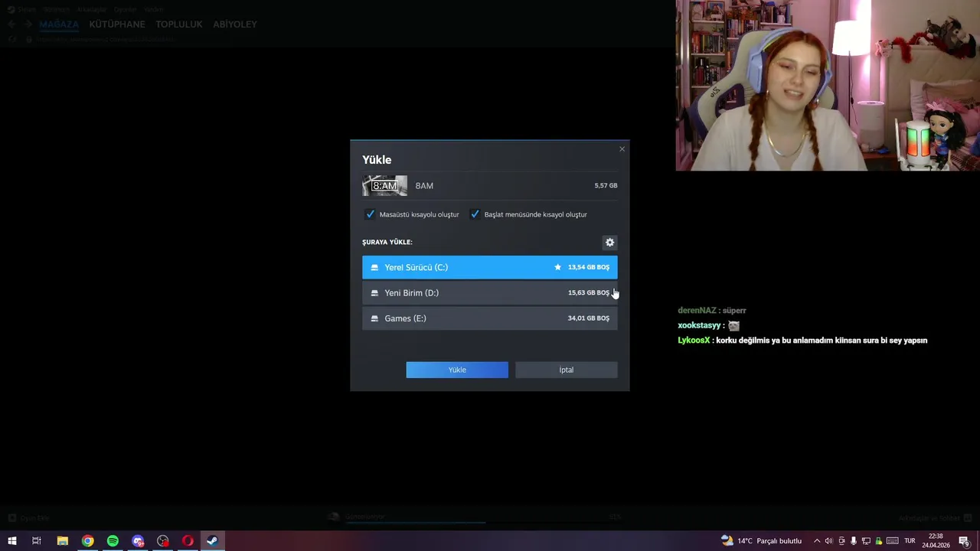Open install settings gear icon
Viewport: 980px width, 551px height.
click(x=609, y=243)
